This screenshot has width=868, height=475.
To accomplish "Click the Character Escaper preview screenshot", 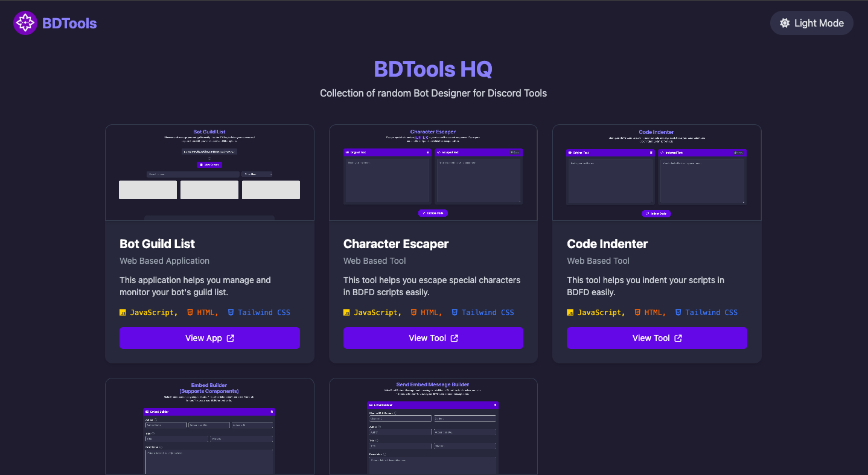I will point(433,172).
